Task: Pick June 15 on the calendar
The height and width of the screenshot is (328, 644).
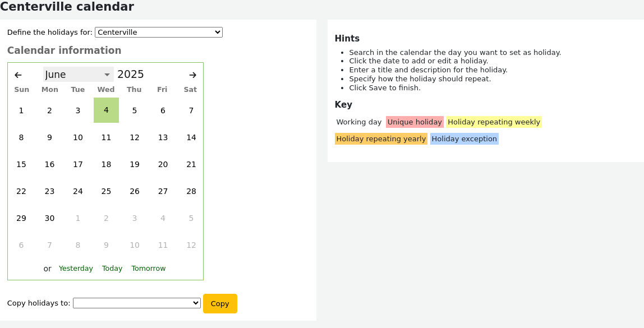Action: point(21,164)
